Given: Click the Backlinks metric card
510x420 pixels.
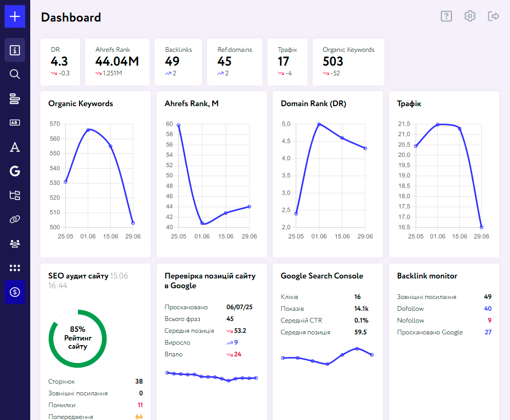Looking at the screenshot, I should [178, 62].
